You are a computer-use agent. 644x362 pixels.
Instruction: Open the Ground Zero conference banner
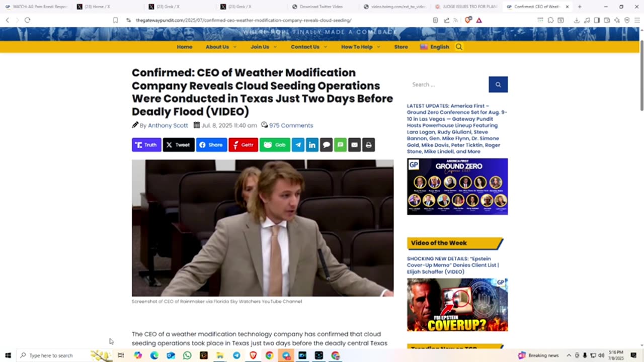[x=457, y=187]
